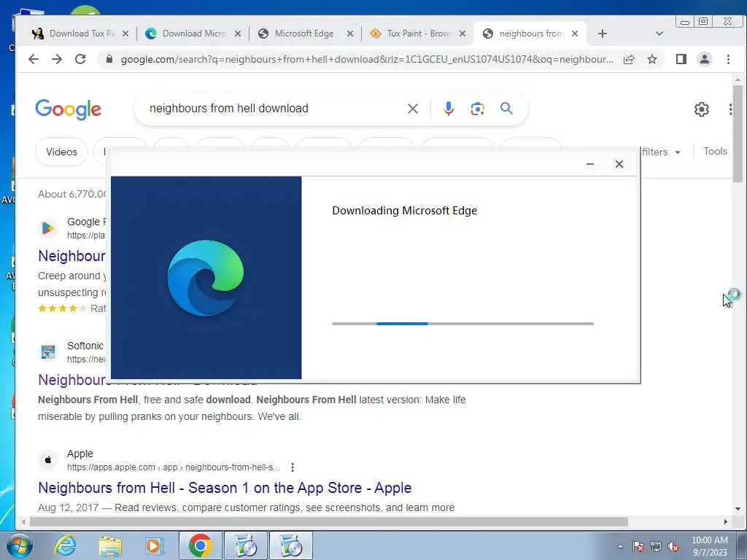747x560 pixels.
Task: Click the Apple favicon in search results
Action: (x=48, y=460)
